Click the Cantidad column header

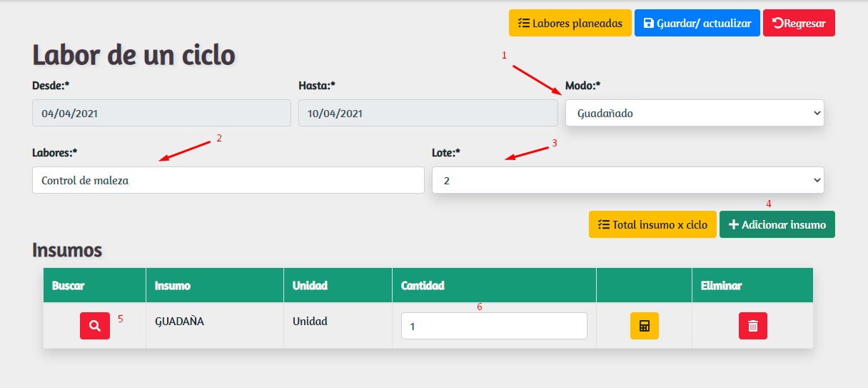click(423, 285)
